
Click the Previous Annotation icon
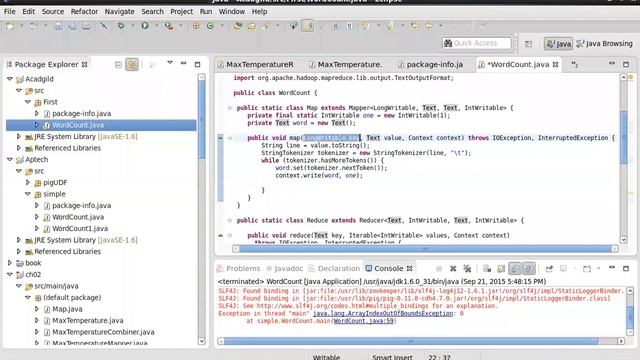pos(389,26)
